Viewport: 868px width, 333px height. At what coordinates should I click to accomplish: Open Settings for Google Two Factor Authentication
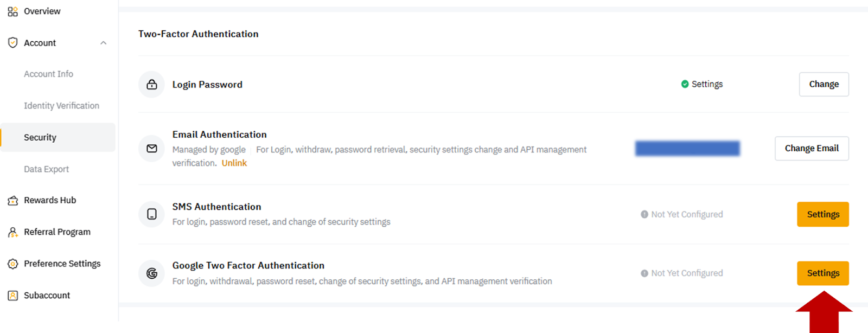822,273
